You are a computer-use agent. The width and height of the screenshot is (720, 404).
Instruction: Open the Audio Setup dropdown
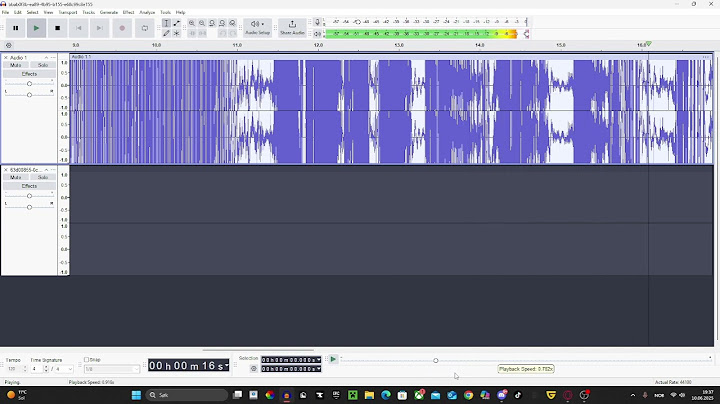coord(257,28)
